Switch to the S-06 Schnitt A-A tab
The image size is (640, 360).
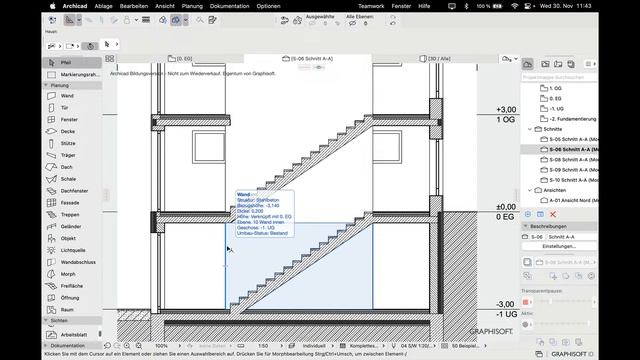coord(308,59)
